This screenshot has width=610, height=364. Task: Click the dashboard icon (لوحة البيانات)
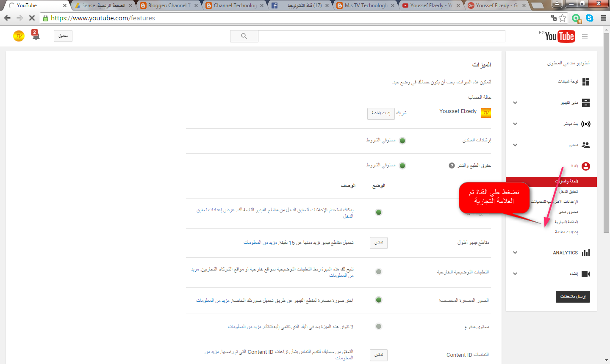point(586,82)
